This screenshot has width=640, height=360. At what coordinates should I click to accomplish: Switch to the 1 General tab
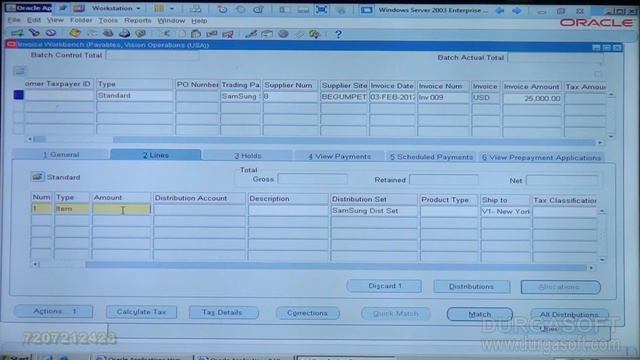point(61,154)
